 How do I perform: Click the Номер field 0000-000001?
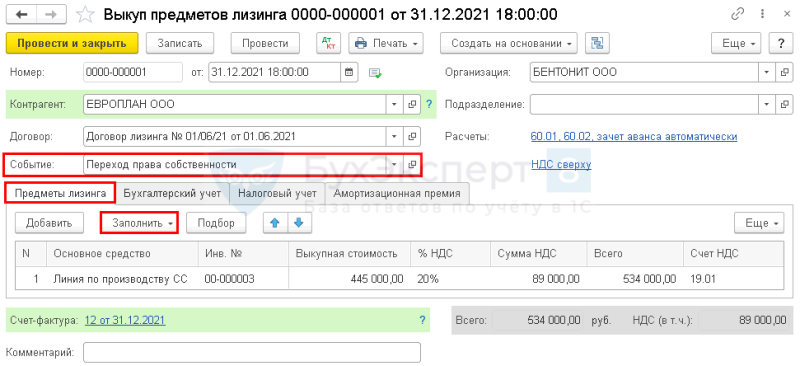133,72
